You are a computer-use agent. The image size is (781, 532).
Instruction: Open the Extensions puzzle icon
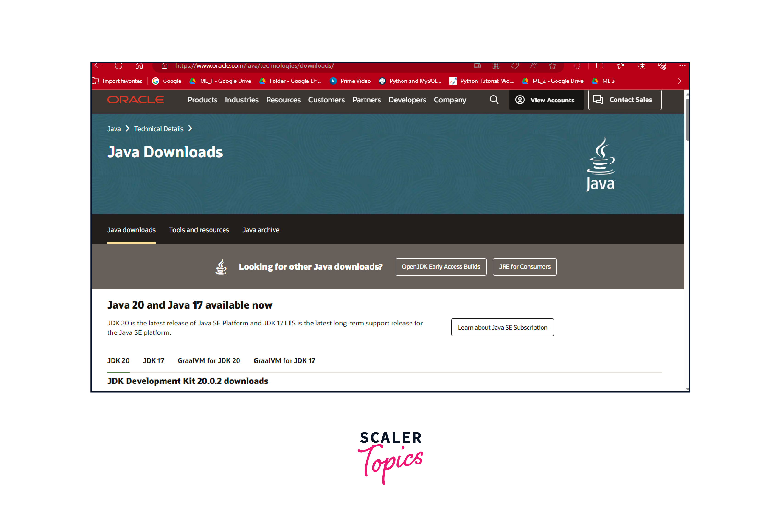click(x=577, y=66)
